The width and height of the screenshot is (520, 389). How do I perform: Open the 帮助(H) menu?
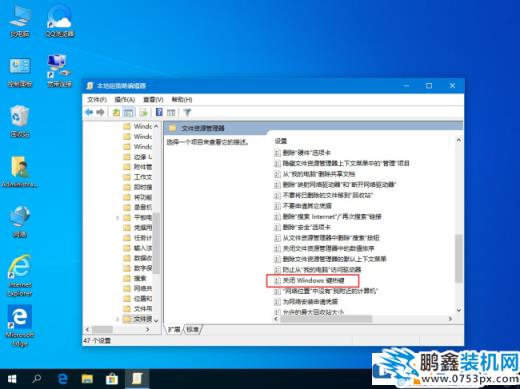(182, 99)
